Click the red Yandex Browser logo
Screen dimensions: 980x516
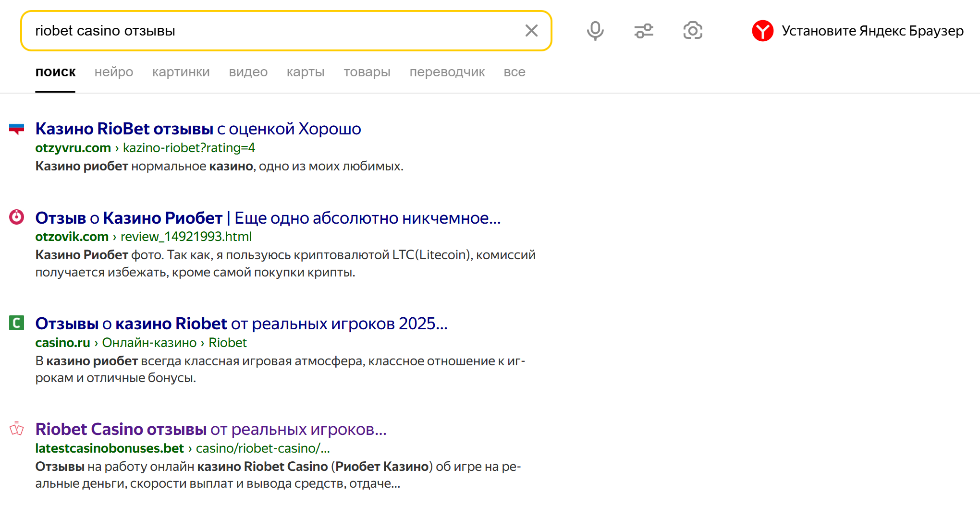point(762,31)
